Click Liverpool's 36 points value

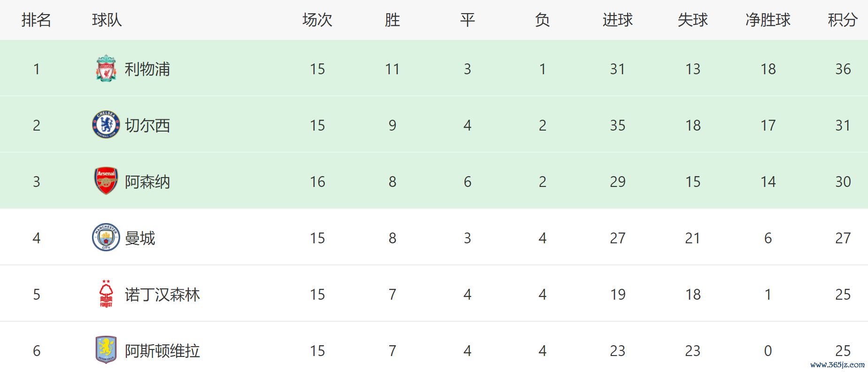tap(843, 69)
